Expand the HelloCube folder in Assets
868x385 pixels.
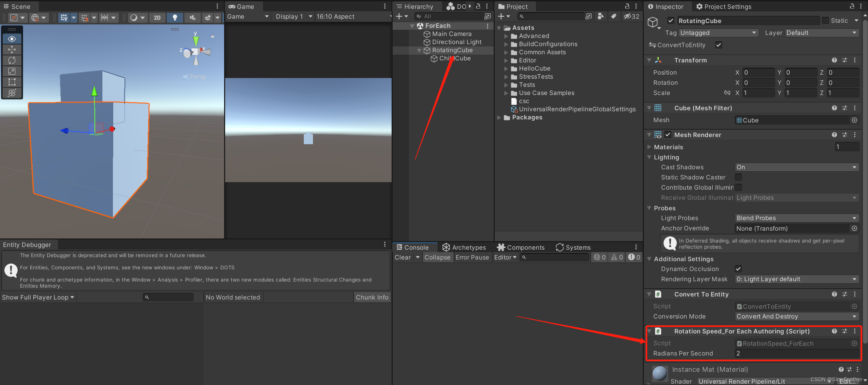pyautogui.click(x=506, y=69)
